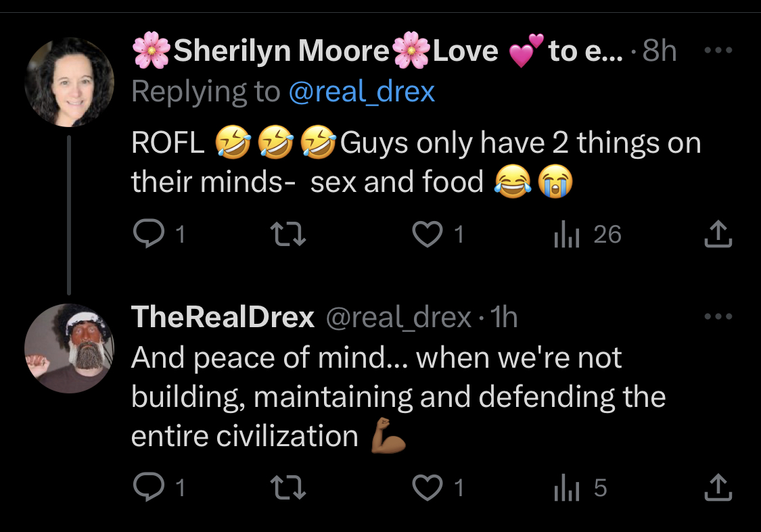Like Sherilyn Moore's tweet
This screenshot has height=532, width=761.
click(x=427, y=234)
